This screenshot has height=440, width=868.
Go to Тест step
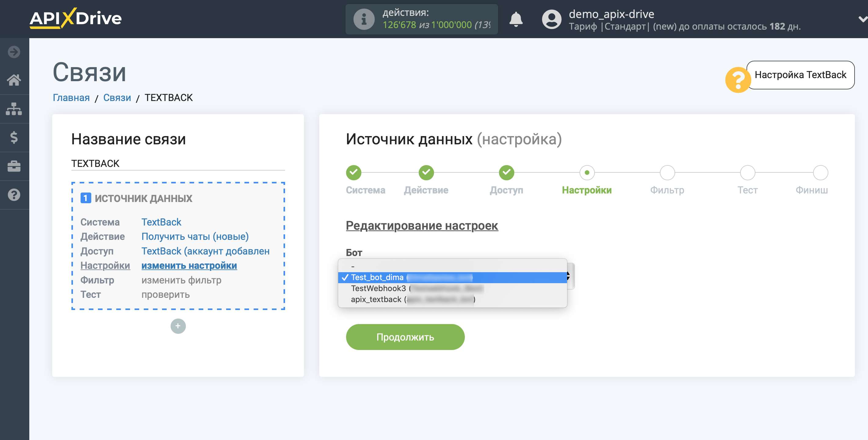[747, 173]
